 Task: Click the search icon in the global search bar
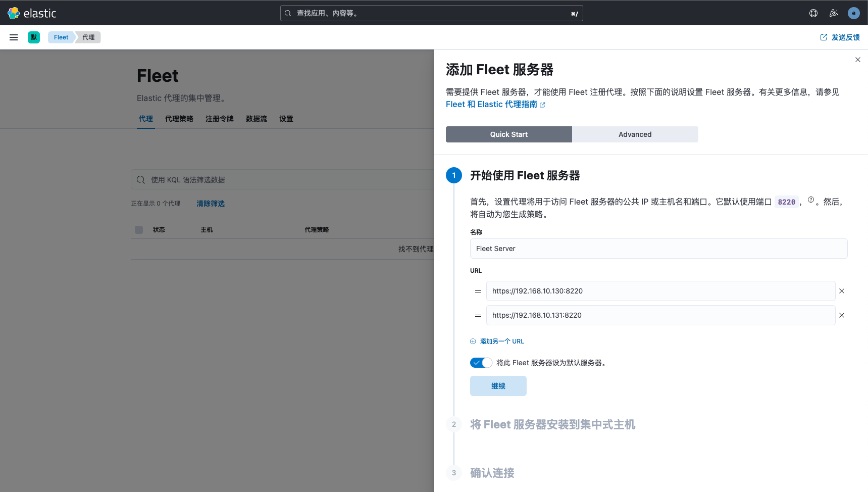point(288,13)
